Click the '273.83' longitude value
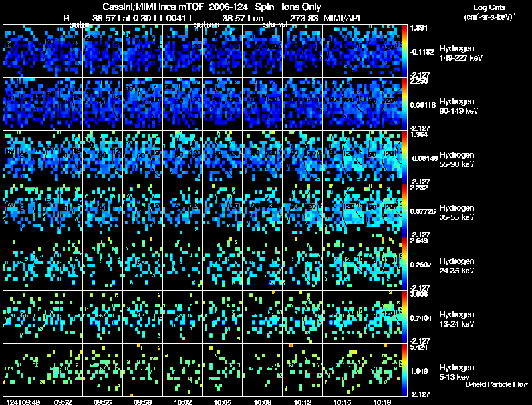Image resolution: width=532 pixels, height=405 pixels. [304, 18]
